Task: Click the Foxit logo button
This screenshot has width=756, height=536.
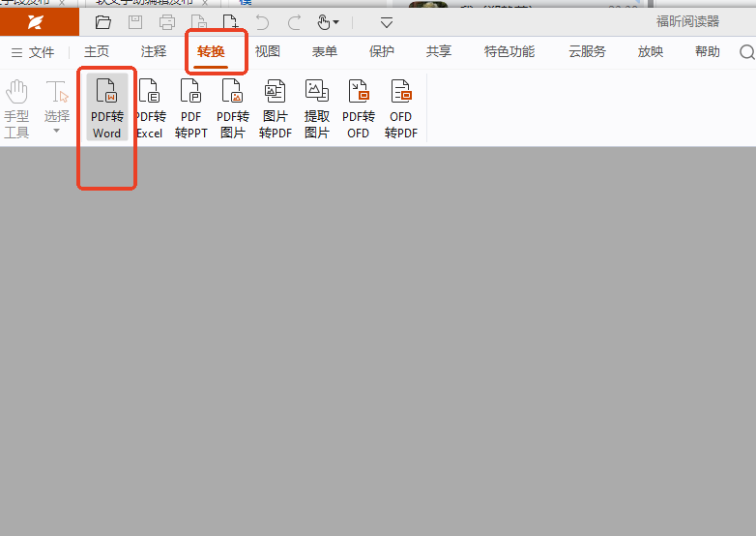Action: (36, 22)
